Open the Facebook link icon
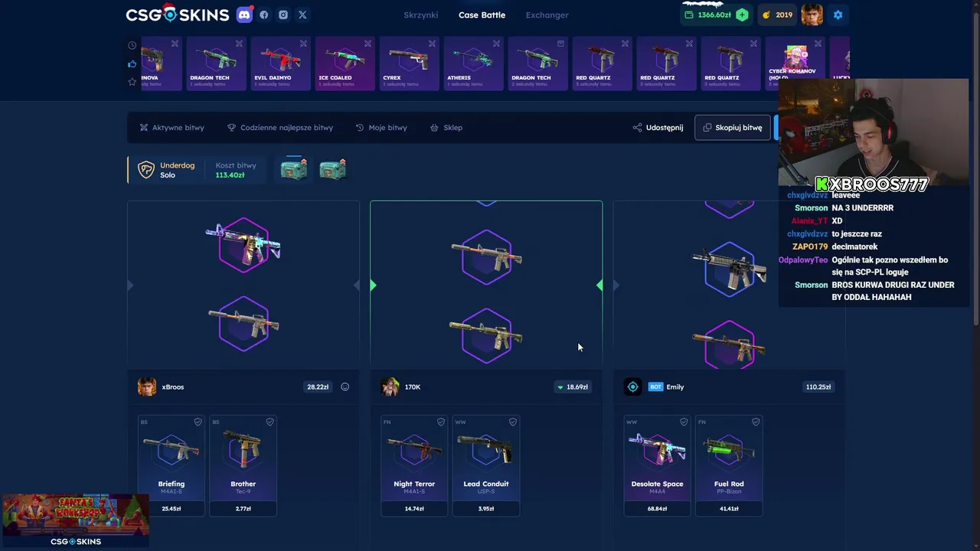Screen dimensions: 980x551 pos(263,15)
